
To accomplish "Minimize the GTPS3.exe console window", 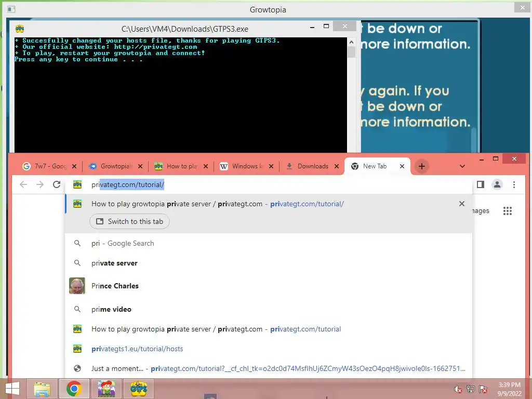I will click(x=312, y=27).
